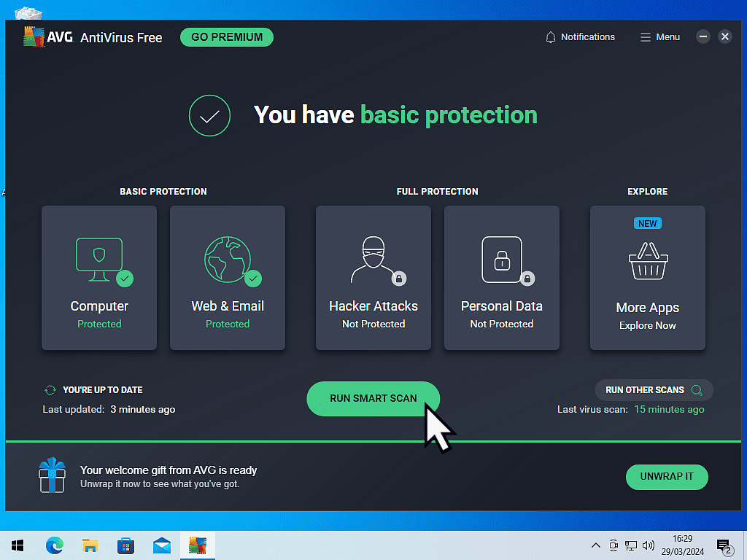
Task: Open Notifications bell icon
Action: 550,37
